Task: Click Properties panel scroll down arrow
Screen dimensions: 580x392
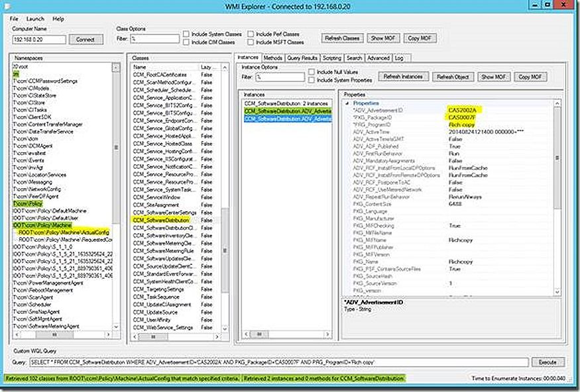Action: click(x=557, y=291)
